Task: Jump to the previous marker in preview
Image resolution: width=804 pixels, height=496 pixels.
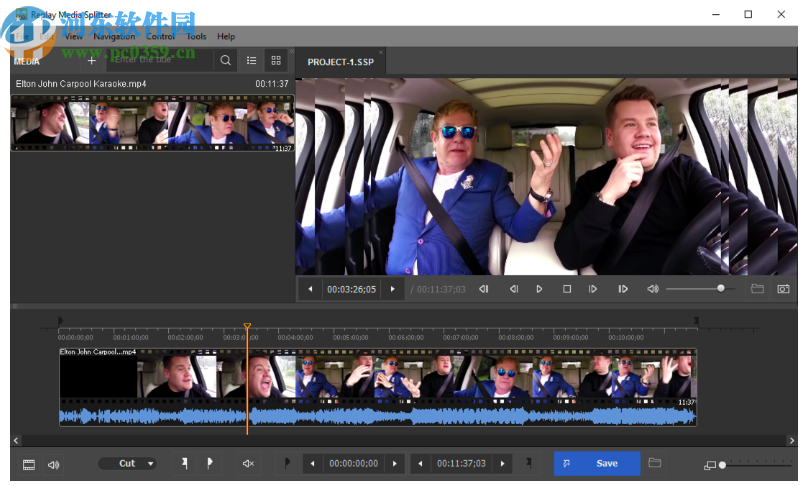Action: tap(484, 289)
